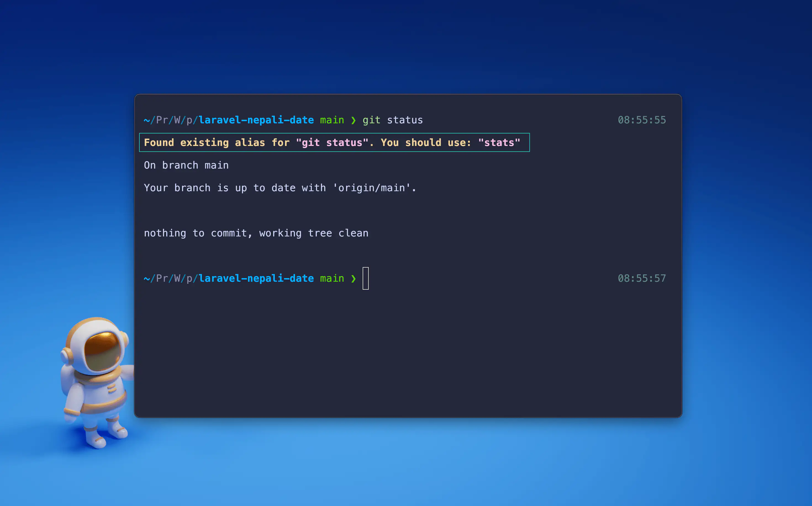Screen dimensions: 812x506
Task: Select the suggested "stats" alias text
Action: coord(499,142)
